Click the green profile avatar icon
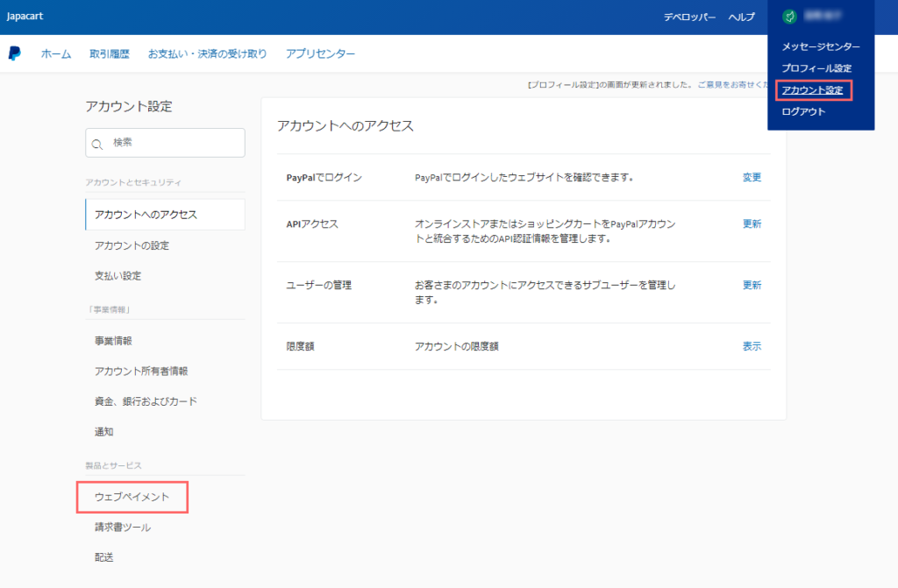 click(790, 17)
